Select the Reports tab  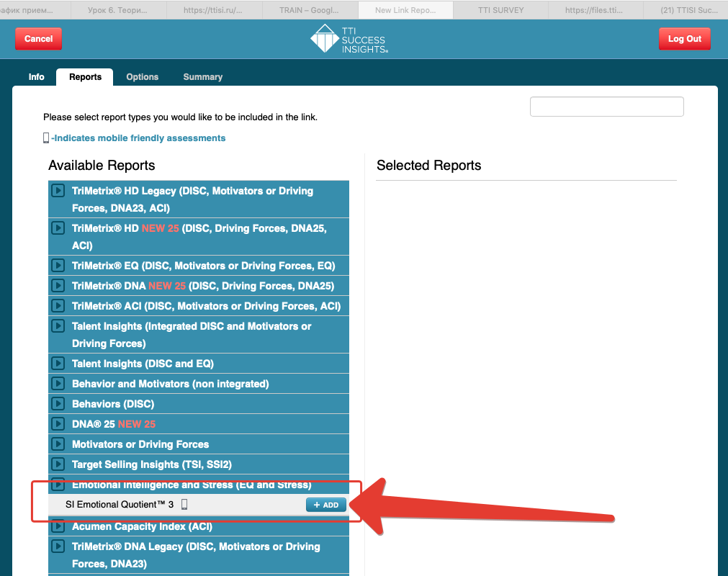85,77
